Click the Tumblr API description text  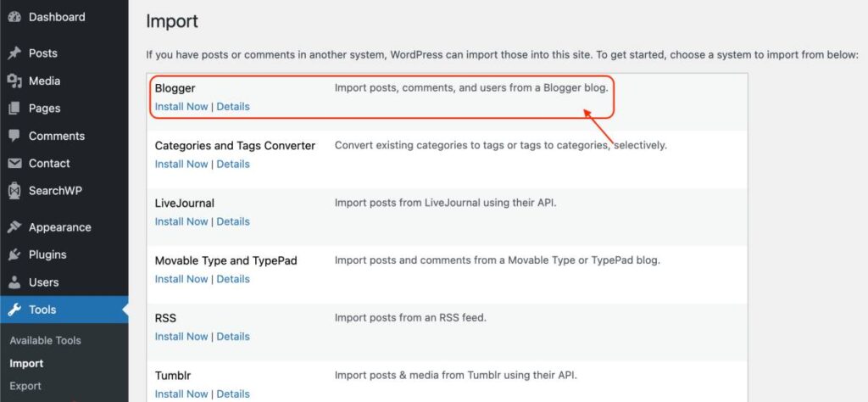coord(455,376)
